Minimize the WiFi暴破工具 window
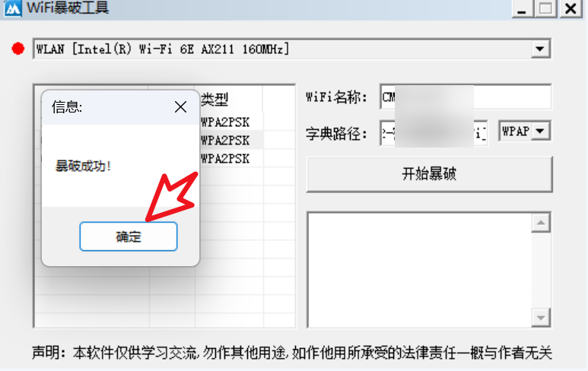The width and height of the screenshot is (588, 371). 522,8
